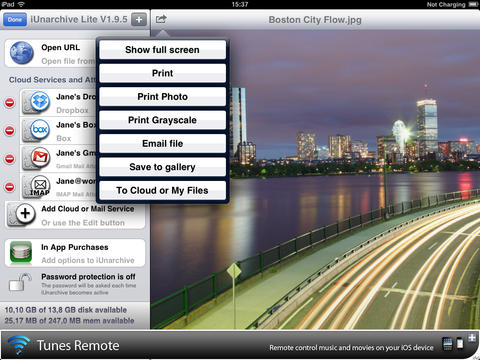Choose Email file option
Image resolution: width=480 pixels, height=360 pixels.
tap(162, 143)
